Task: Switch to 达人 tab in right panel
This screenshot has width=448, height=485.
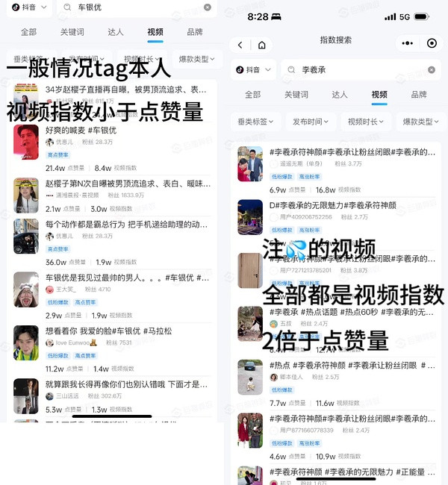Action: (340, 95)
